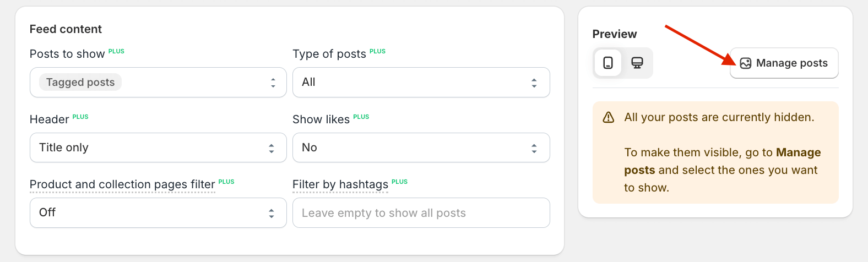Screen dimensions: 868x262
Task: Click the PLUS badge next to Posts to show
Action: point(116,51)
